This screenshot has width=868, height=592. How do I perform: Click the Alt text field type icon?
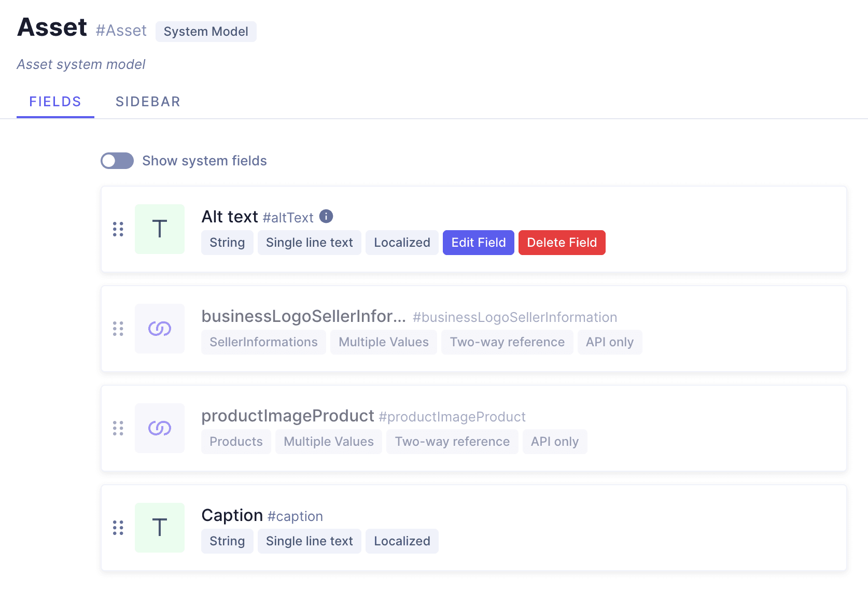[x=160, y=229]
